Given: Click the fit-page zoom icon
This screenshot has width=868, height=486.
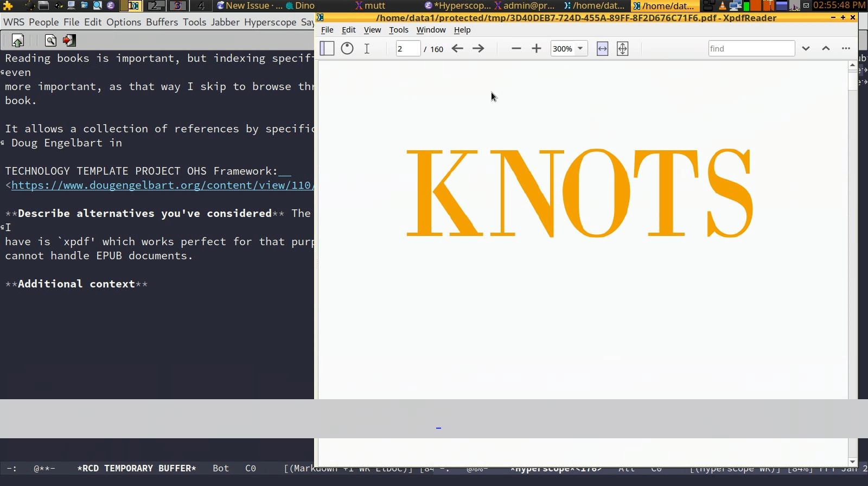Looking at the screenshot, I should click(623, 48).
